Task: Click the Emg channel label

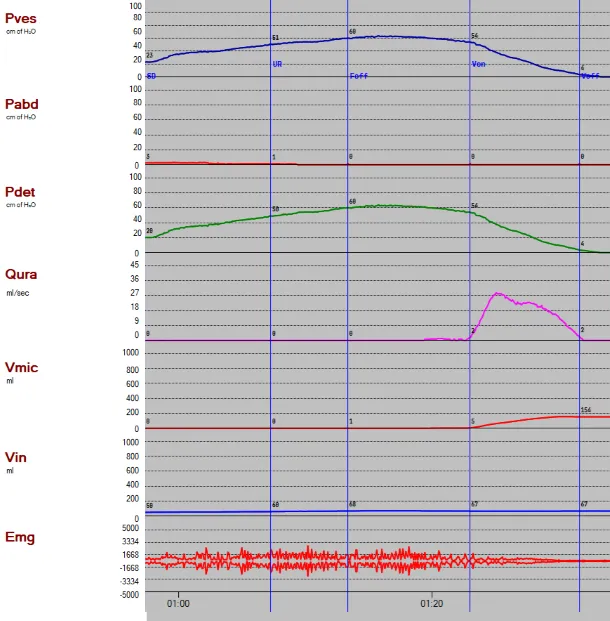Action: [20, 538]
